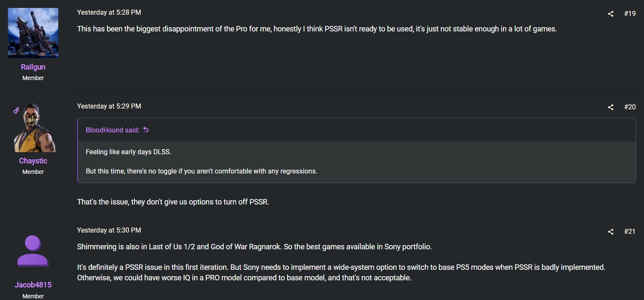Image resolution: width=644 pixels, height=300 pixels.
Task: Open Jacob4815's profile via username
Action: pos(33,285)
